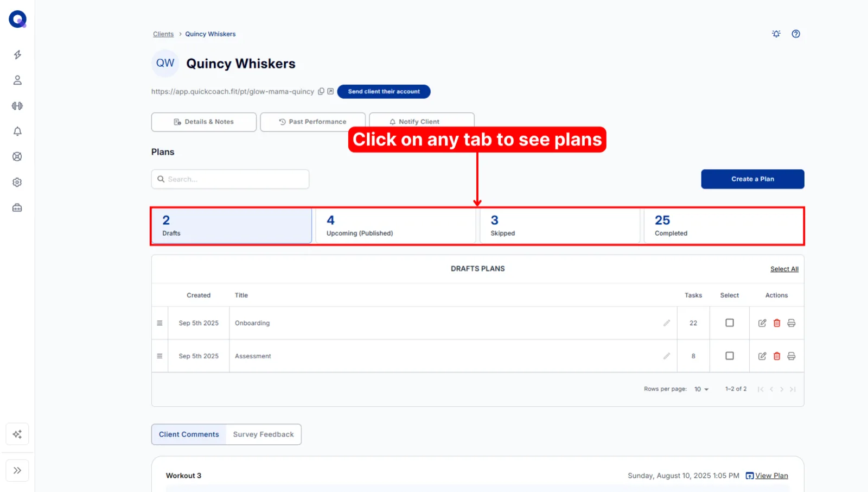Screen dimensions: 868x492
Task: Open the gear settings sidebar icon
Action: pyautogui.click(x=17, y=182)
